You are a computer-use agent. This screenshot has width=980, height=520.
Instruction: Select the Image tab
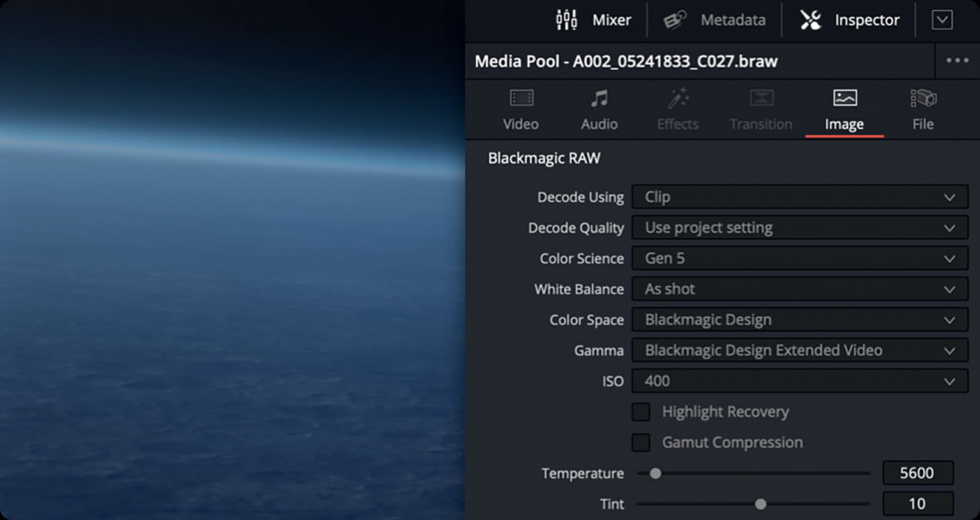(x=844, y=110)
